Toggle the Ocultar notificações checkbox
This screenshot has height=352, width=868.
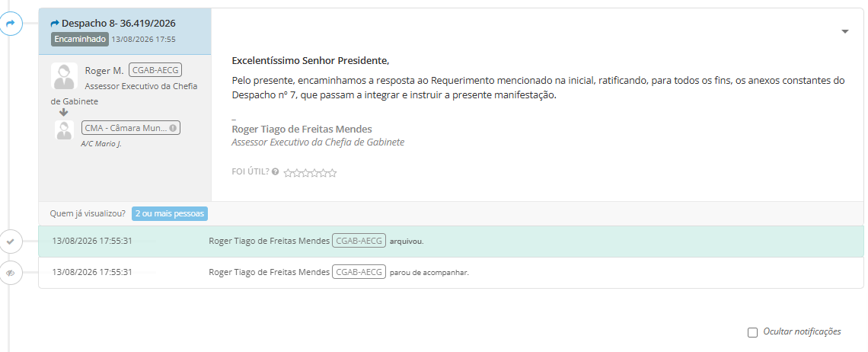coord(752,333)
